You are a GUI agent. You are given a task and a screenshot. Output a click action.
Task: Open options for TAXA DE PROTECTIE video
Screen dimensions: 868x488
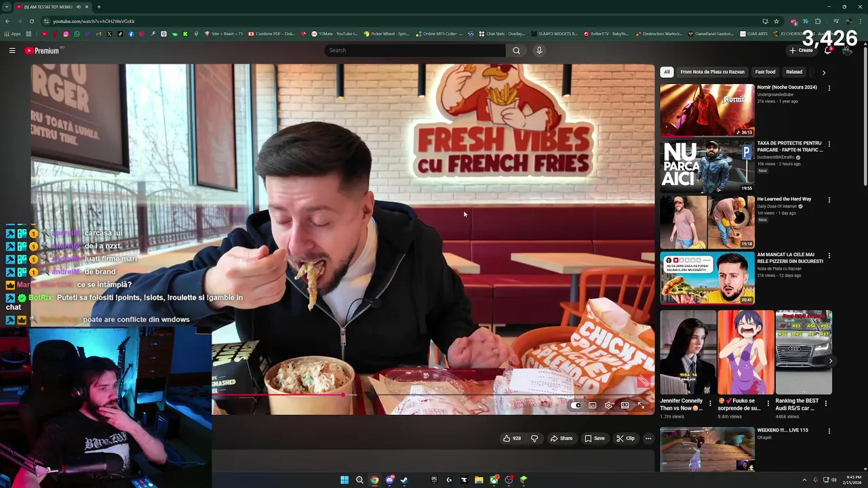(x=829, y=144)
